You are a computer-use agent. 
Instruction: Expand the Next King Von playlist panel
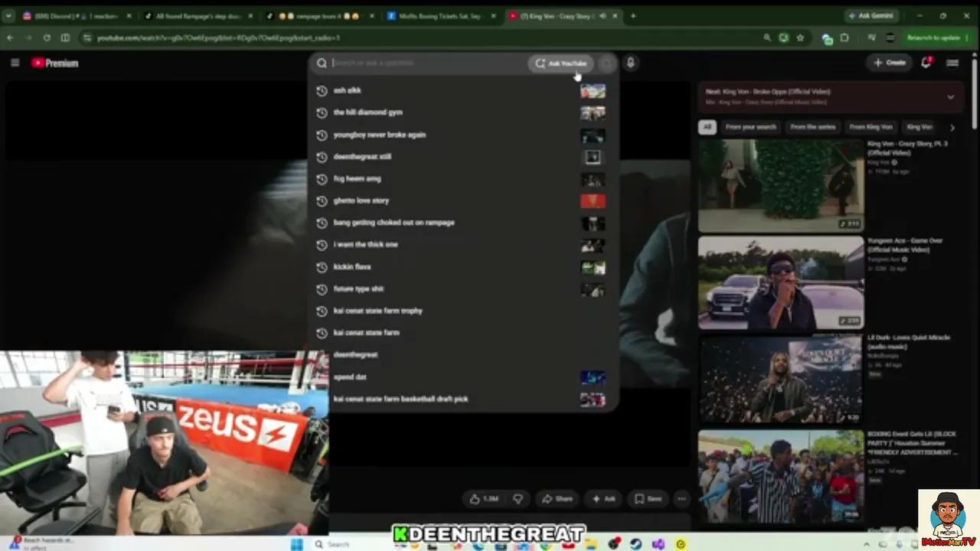pyautogui.click(x=950, y=97)
